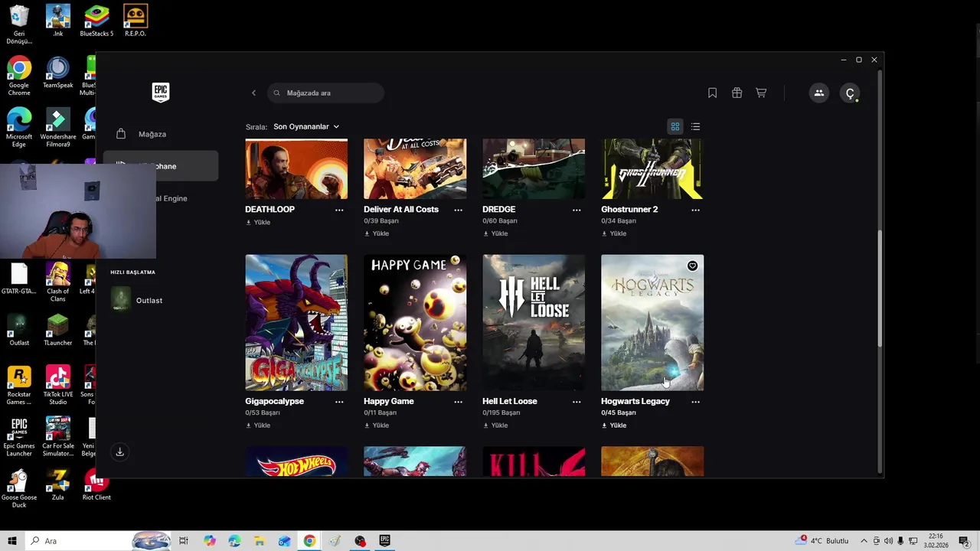Click the DREDGE title text
The image size is (980, 551).
[x=499, y=209]
